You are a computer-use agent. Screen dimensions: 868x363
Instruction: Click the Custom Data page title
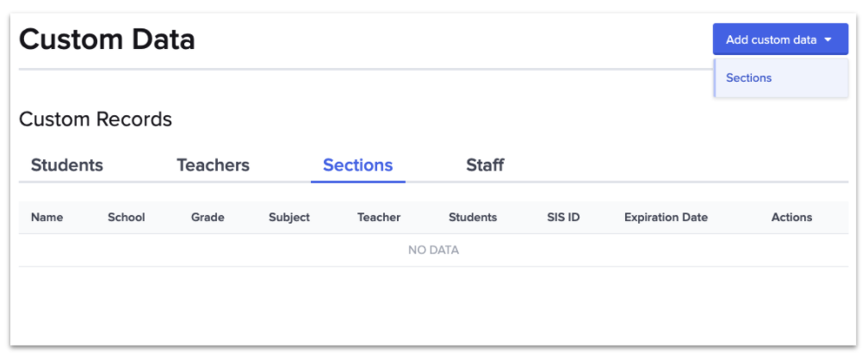click(x=107, y=40)
